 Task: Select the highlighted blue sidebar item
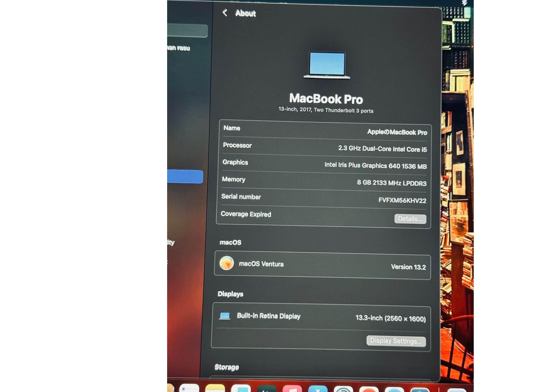pos(185,177)
